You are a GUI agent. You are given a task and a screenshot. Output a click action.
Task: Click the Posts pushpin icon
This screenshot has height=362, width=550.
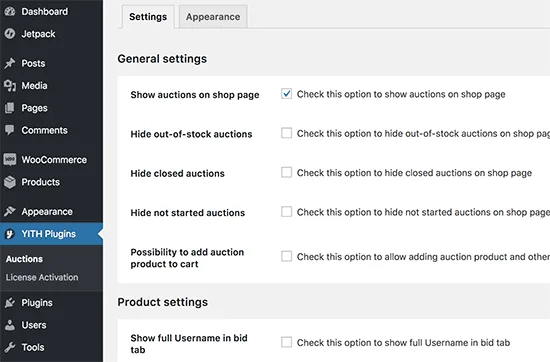(x=10, y=63)
